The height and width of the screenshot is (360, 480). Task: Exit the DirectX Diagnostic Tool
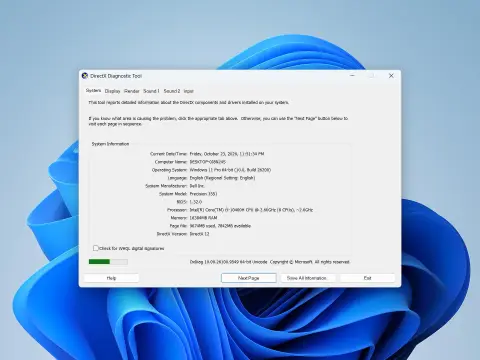tap(367, 278)
